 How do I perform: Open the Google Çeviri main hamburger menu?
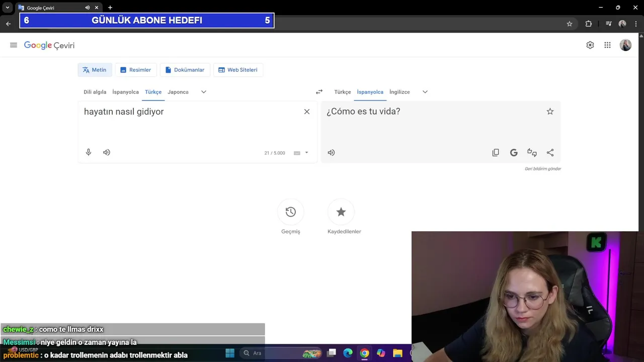click(x=14, y=45)
